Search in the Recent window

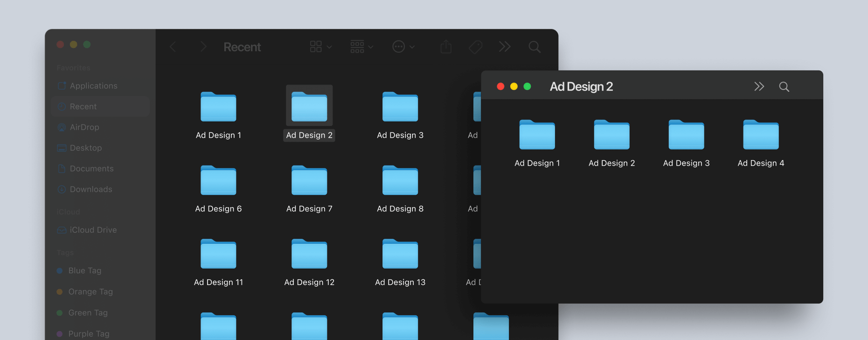535,47
